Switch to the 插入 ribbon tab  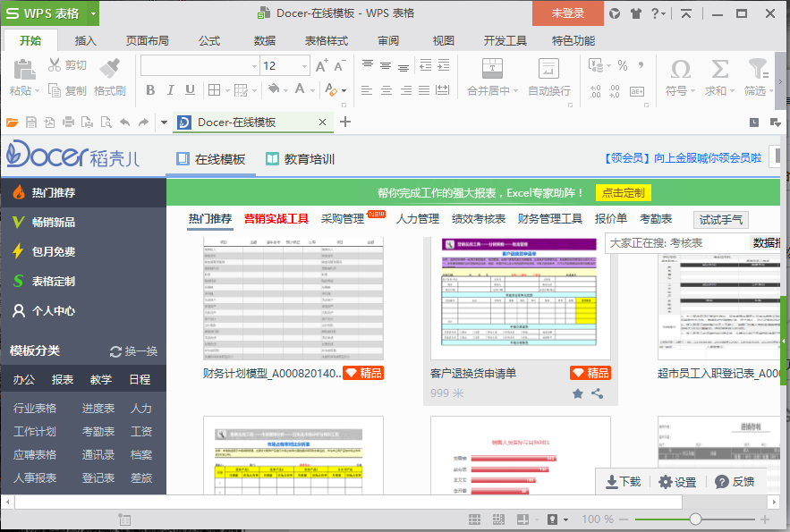[x=86, y=41]
